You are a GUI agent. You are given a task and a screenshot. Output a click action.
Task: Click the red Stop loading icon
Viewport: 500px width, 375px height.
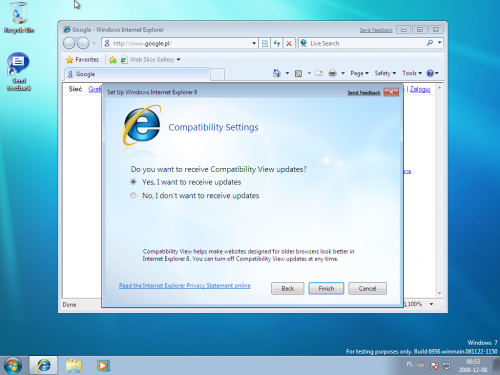pos(289,43)
